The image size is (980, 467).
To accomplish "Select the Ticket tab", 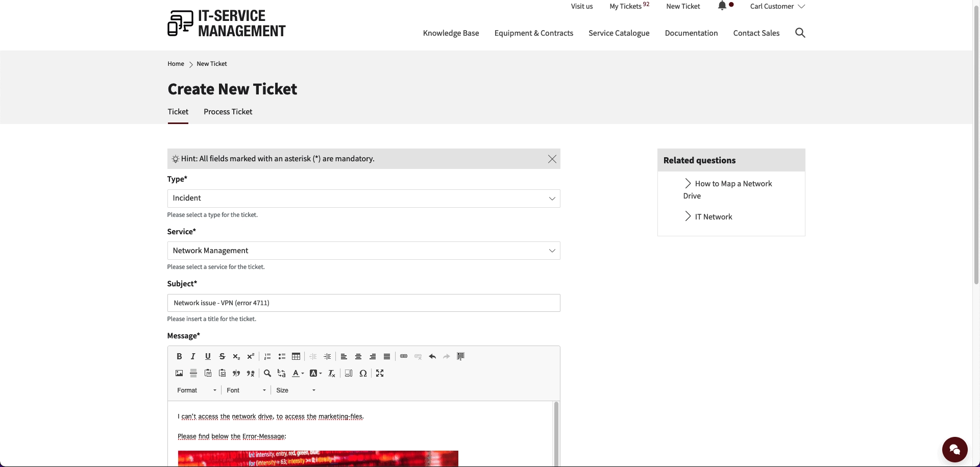I will point(178,112).
